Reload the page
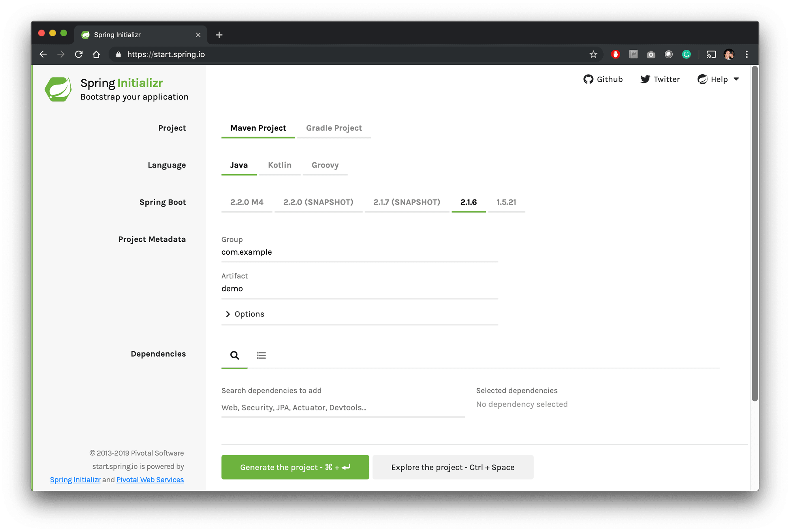The width and height of the screenshot is (790, 532). [x=79, y=55]
